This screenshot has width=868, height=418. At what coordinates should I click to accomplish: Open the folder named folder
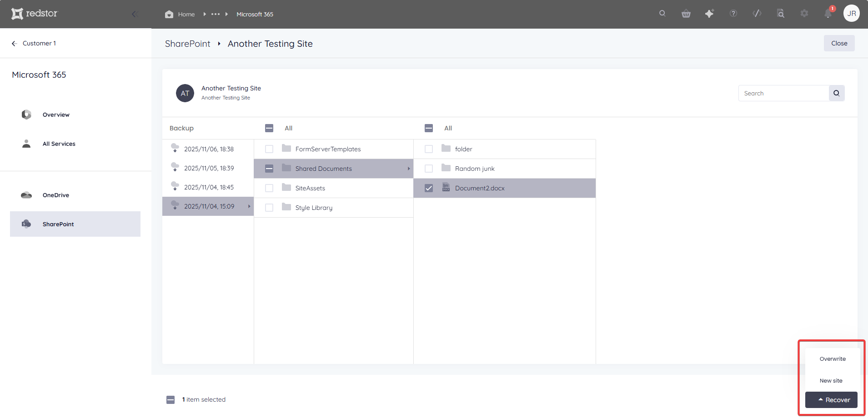coord(463,149)
